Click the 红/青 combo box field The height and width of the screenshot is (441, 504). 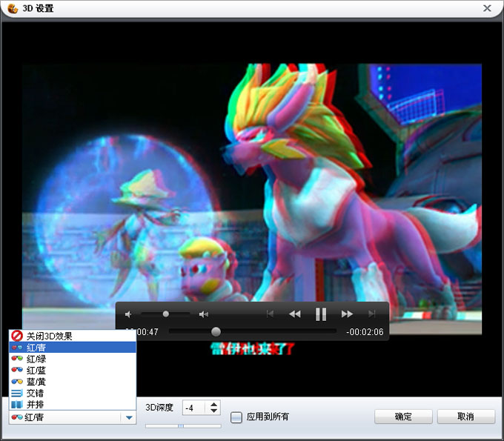pyautogui.click(x=73, y=417)
